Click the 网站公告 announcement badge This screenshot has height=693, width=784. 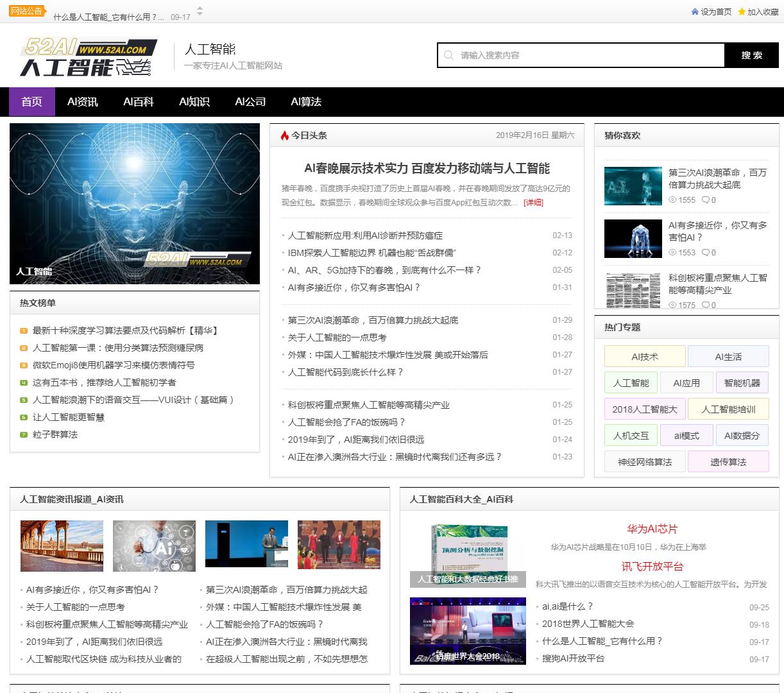(x=26, y=10)
